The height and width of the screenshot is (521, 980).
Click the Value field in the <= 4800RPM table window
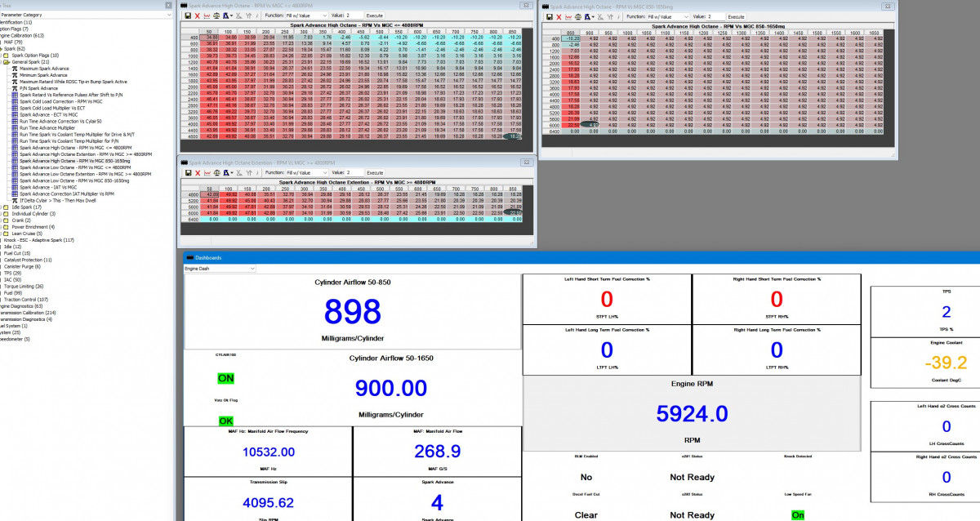[x=354, y=16]
